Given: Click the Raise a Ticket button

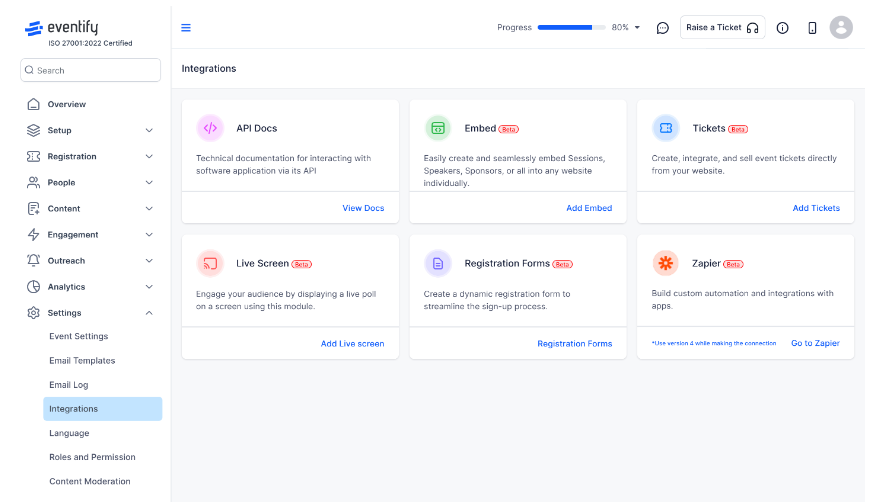Looking at the screenshot, I should coord(722,27).
